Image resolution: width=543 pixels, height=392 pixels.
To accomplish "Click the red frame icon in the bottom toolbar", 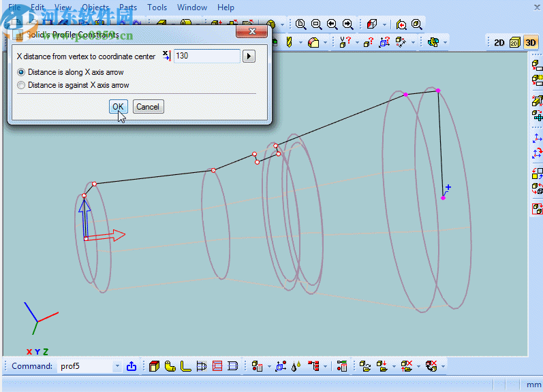I will (x=217, y=366).
